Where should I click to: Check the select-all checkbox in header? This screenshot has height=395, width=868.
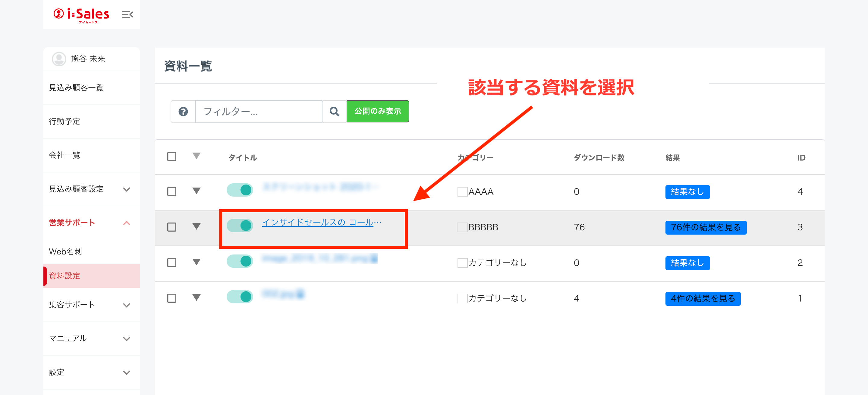point(172,157)
